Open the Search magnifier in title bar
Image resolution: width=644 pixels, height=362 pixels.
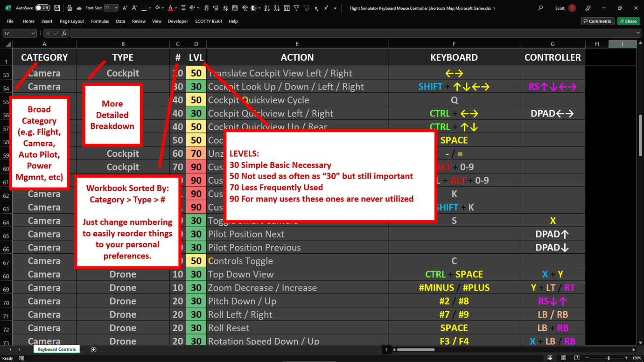tap(540, 8)
